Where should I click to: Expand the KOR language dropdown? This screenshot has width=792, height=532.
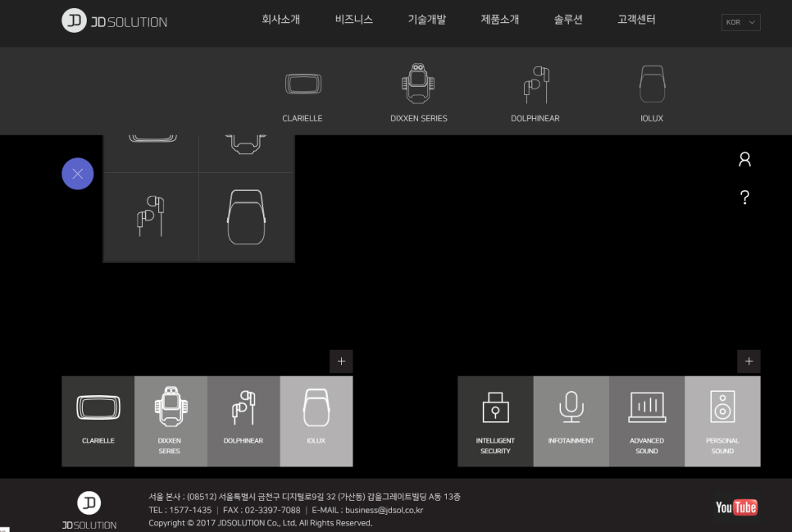pyautogui.click(x=740, y=22)
